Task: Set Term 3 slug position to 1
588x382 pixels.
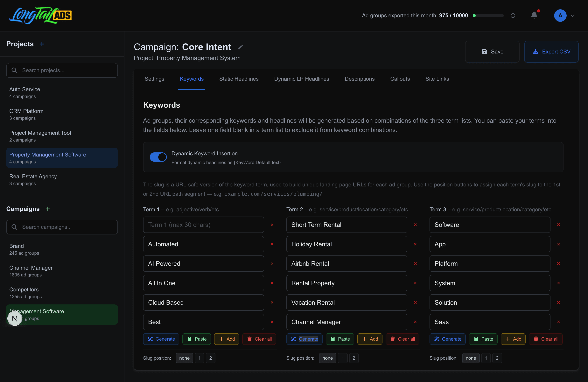Action: [x=486, y=358]
